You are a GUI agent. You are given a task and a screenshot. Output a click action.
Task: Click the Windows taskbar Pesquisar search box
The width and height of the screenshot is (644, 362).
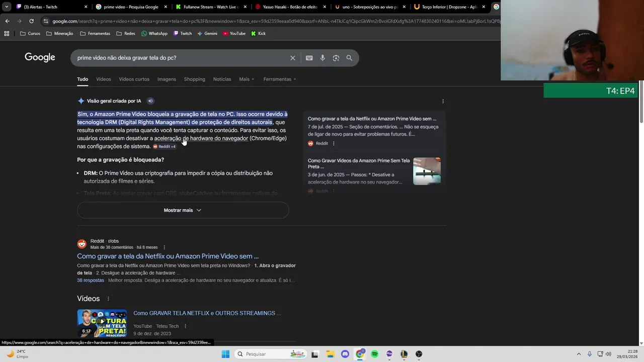(x=270, y=354)
